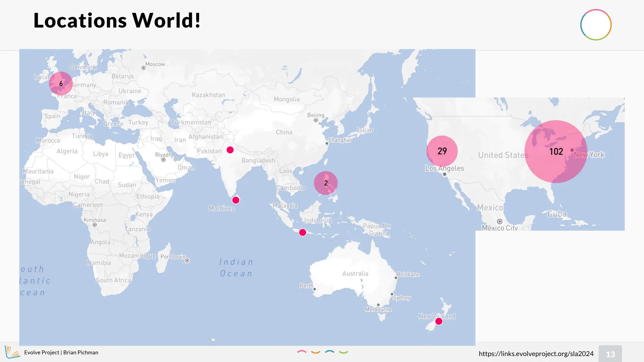Click the Turkey label
Screen dimensions: 644x362
(x=138, y=123)
